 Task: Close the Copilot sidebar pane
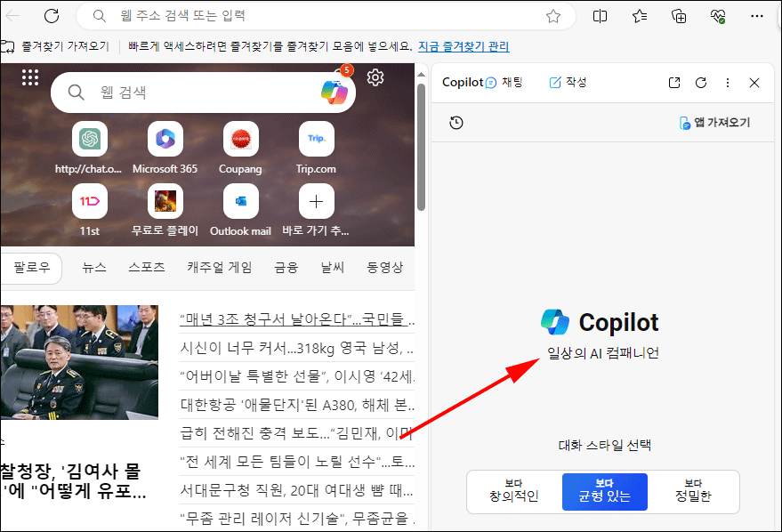754,83
